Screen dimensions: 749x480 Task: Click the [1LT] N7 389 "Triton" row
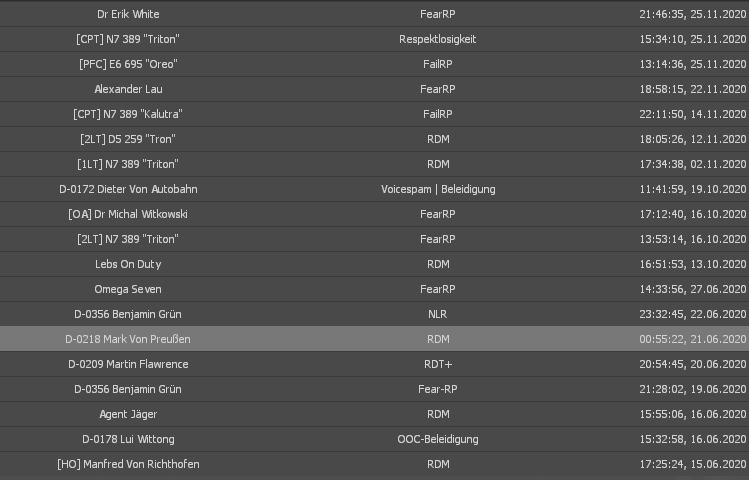[374, 164]
